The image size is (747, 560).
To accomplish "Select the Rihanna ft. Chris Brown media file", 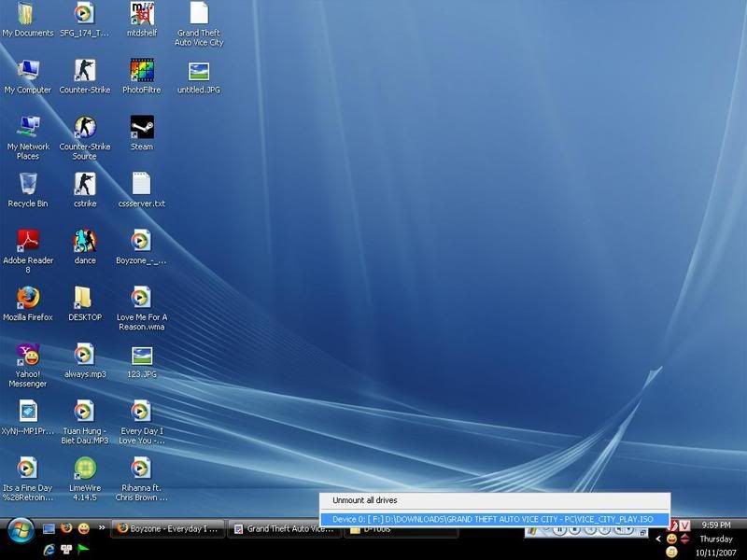I will [142, 479].
